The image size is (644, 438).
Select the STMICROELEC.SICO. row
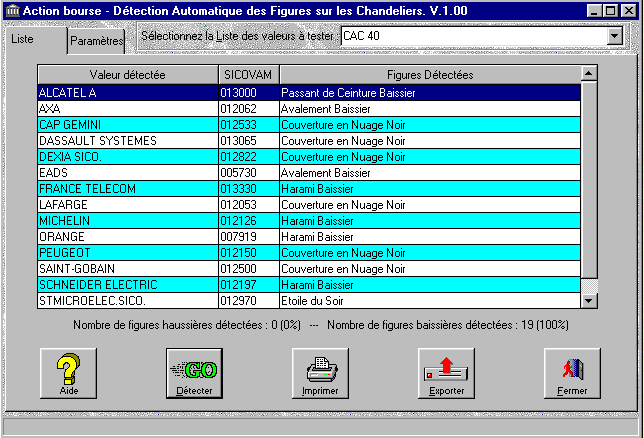pos(309,301)
